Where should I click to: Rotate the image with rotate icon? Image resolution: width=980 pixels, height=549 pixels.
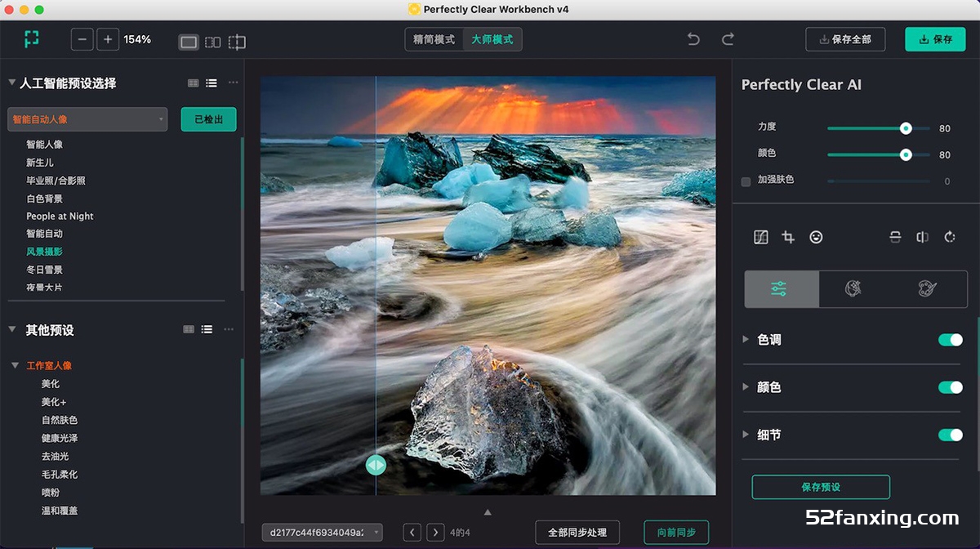click(x=950, y=237)
